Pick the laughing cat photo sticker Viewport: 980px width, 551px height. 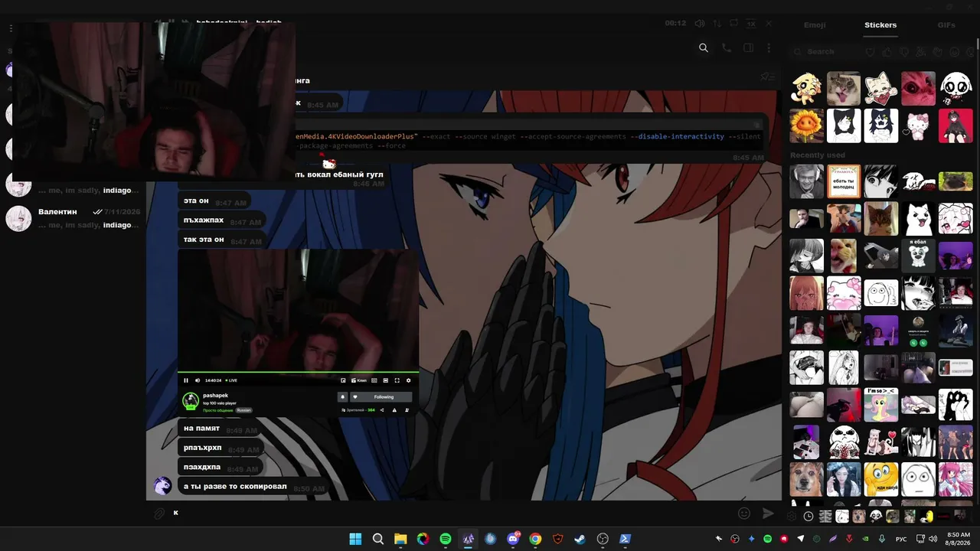point(844,89)
